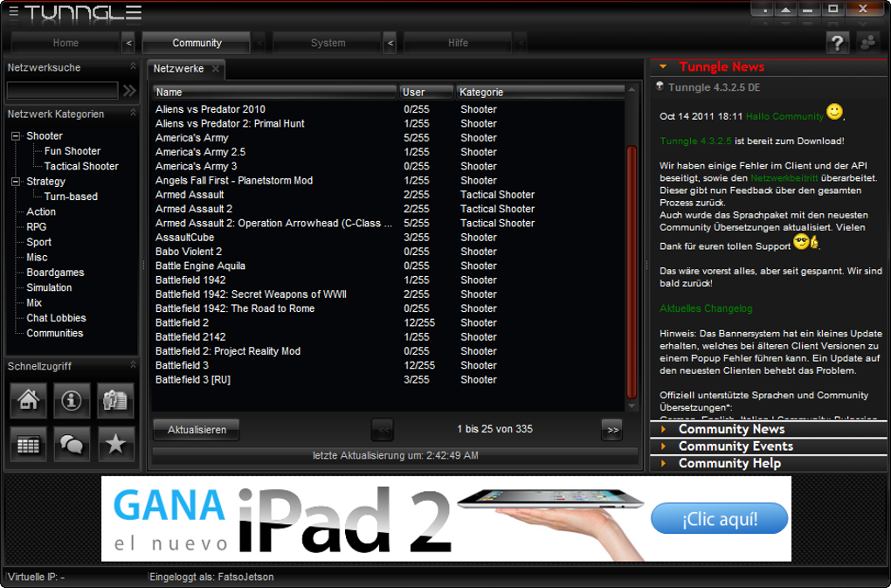Collapse the Shooter tree node
This screenshot has width=891, height=588.
coord(16,136)
